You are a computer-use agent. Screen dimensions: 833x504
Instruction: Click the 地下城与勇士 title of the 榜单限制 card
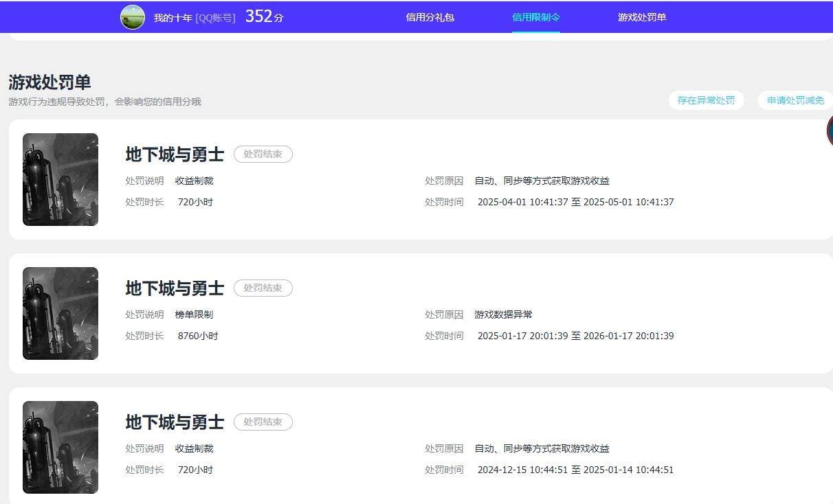[175, 288]
